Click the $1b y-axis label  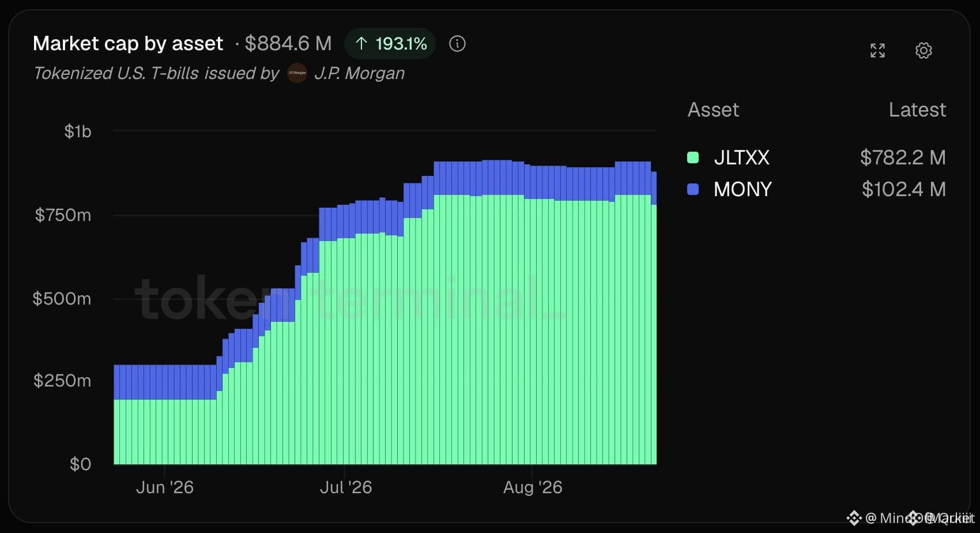78,132
